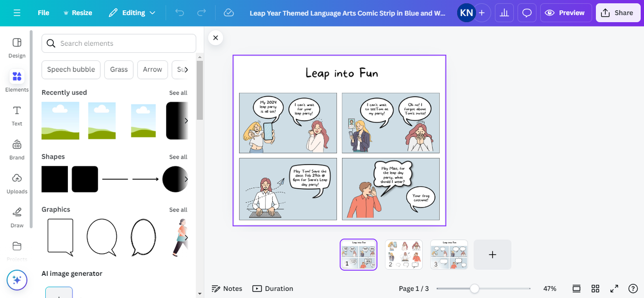Open See all for Recently used
The height and width of the screenshot is (298, 644).
178,93
